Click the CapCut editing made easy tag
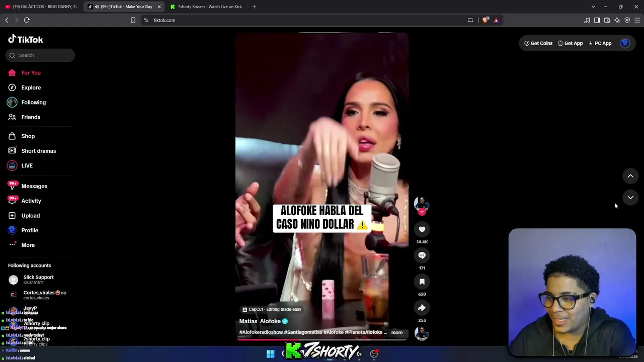Viewport: 644px width, 362px height. tap(272, 309)
